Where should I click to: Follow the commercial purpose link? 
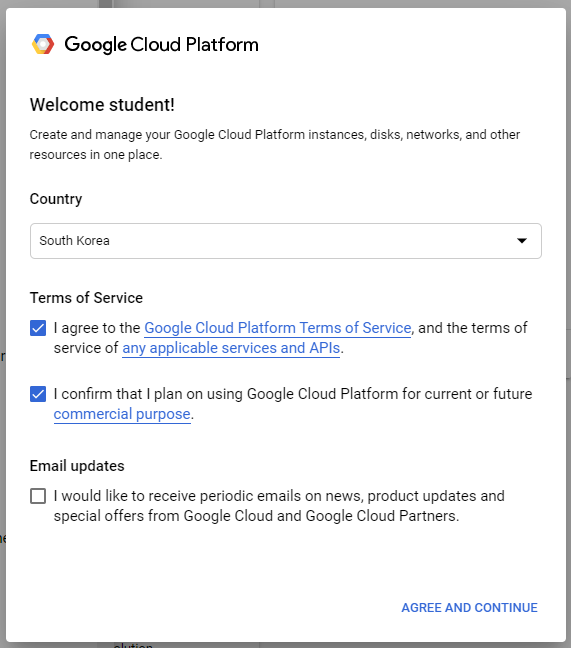click(122, 414)
